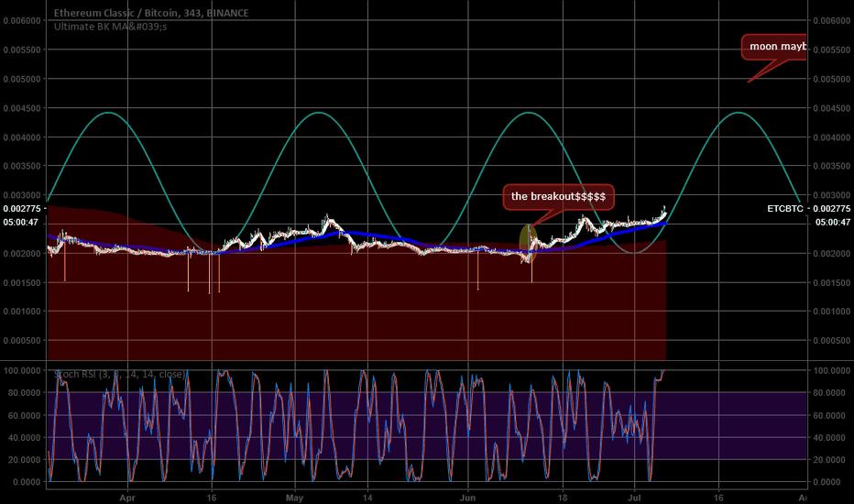Click the 0.002000 label on left price axis
Image resolution: width=854 pixels, height=504 pixels.
[22, 253]
